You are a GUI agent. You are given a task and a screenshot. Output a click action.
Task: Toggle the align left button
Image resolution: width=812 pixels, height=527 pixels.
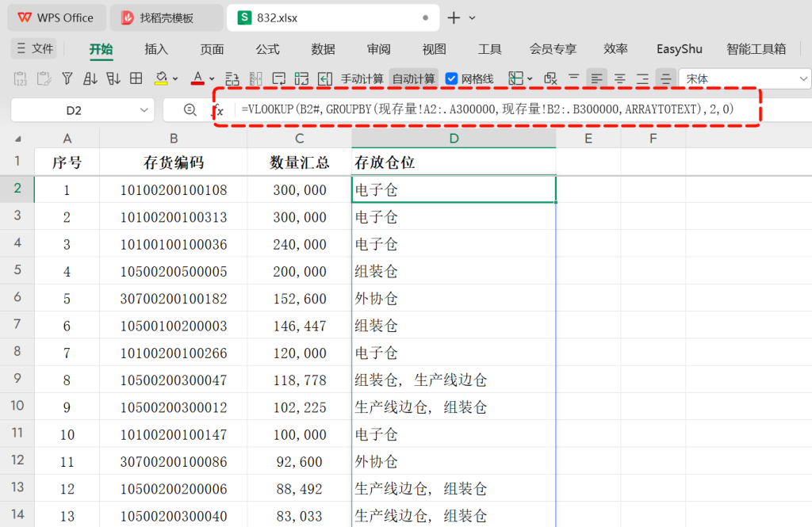[x=596, y=78]
